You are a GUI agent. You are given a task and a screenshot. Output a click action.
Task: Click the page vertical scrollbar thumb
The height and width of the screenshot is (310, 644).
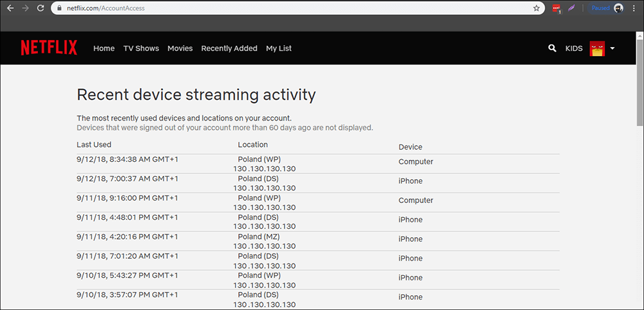640,81
